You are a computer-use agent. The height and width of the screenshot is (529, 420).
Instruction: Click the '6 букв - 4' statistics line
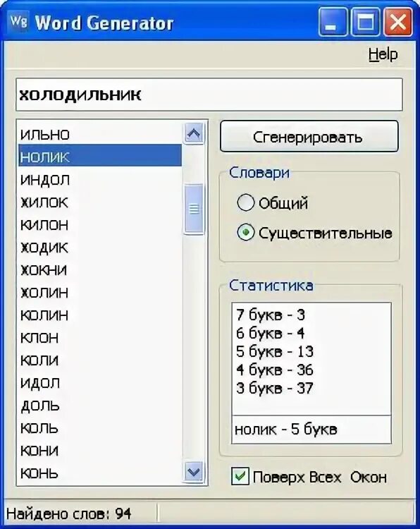click(271, 334)
